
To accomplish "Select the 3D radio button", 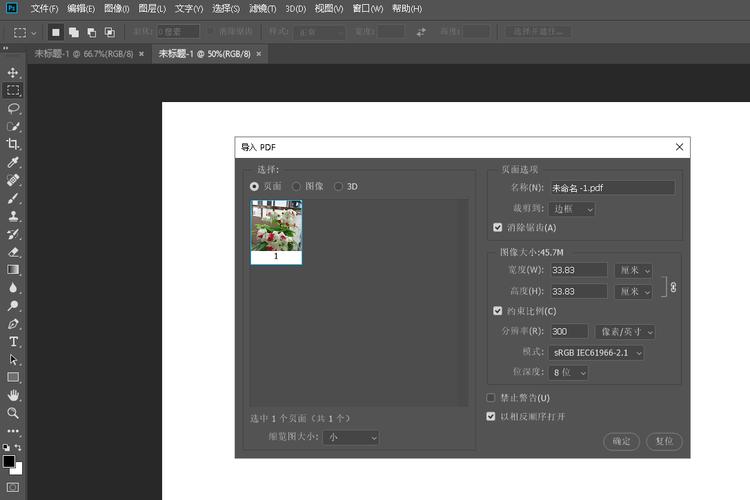I will pyautogui.click(x=339, y=187).
